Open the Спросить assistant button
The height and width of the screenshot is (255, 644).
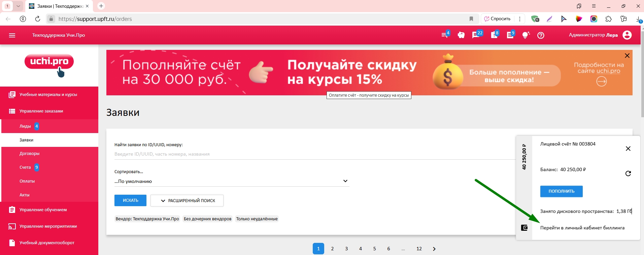coord(497,19)
